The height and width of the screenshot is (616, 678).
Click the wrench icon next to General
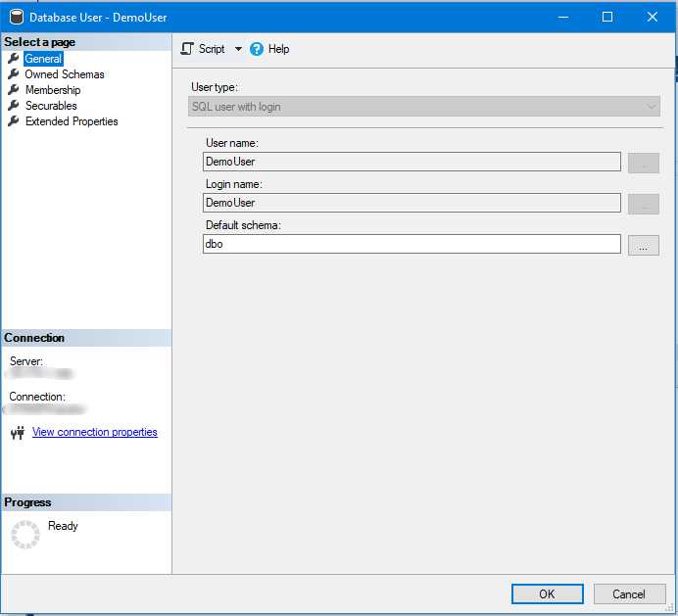[14, 59]
